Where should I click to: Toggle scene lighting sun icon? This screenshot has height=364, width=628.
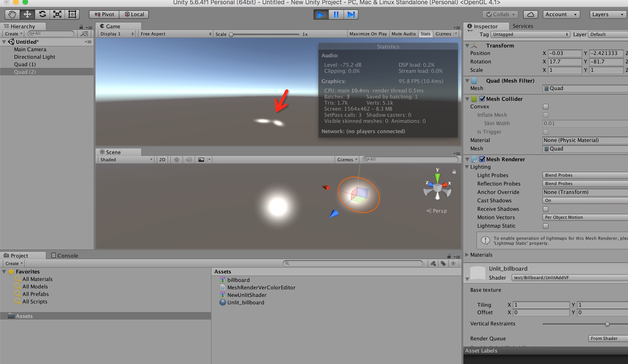(x=176, y=160)
